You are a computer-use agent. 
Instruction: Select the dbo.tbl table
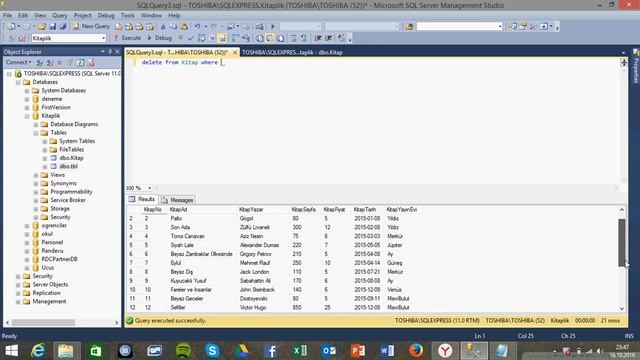point(68,167)
